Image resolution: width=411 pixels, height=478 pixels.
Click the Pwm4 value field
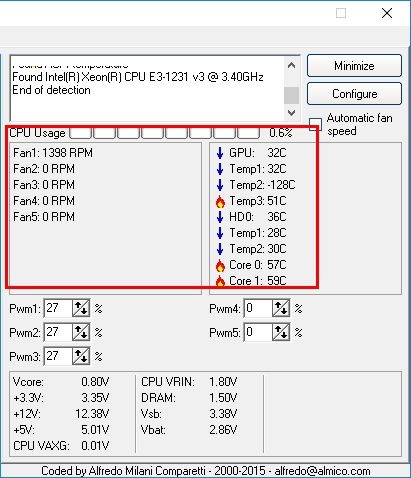pos(258,308)
